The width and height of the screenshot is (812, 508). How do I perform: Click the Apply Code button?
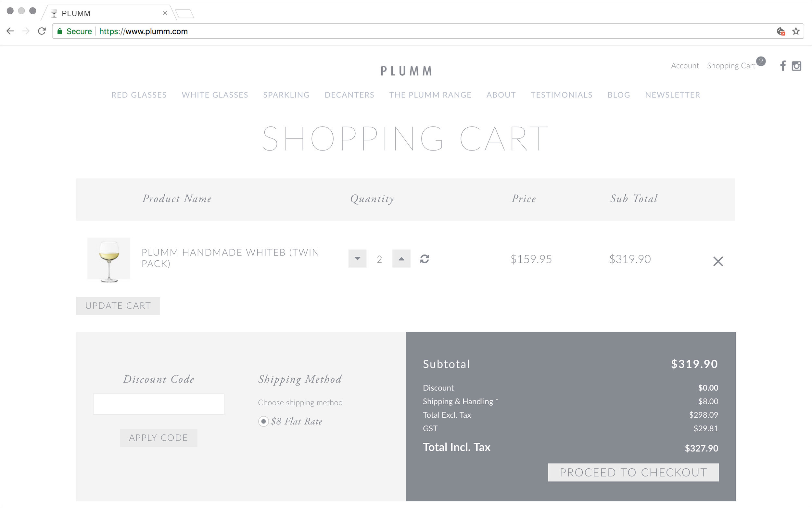(x=159, y=438)
